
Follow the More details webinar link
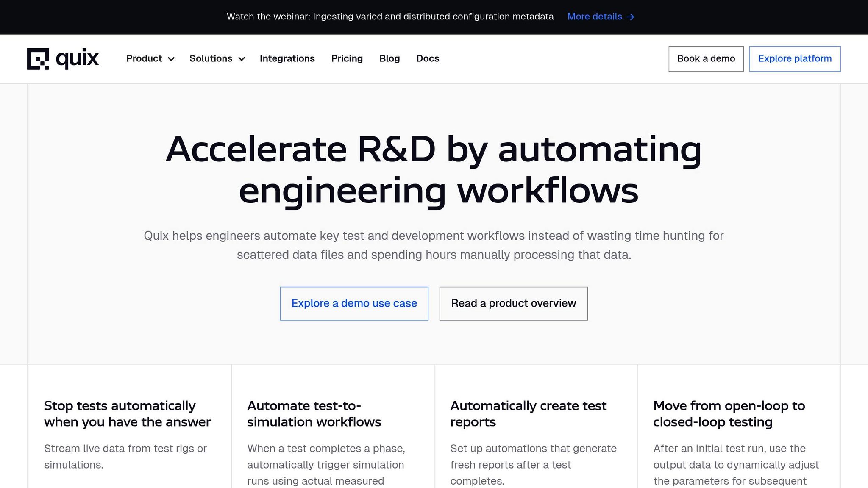coord(594,17)
